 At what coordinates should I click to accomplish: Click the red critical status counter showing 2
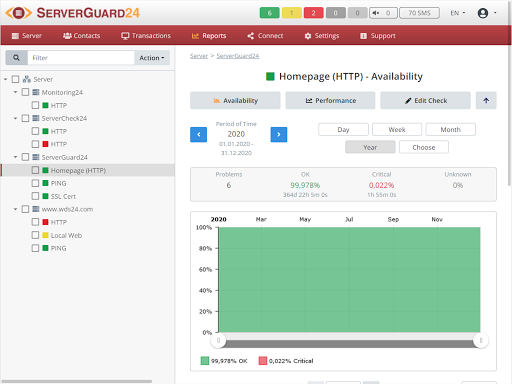pos(313,13)
